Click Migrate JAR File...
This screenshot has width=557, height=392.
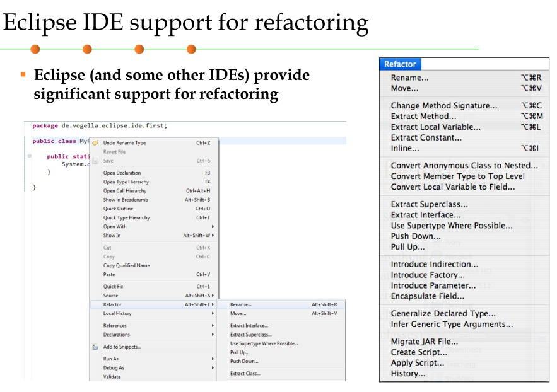(464, 342)
